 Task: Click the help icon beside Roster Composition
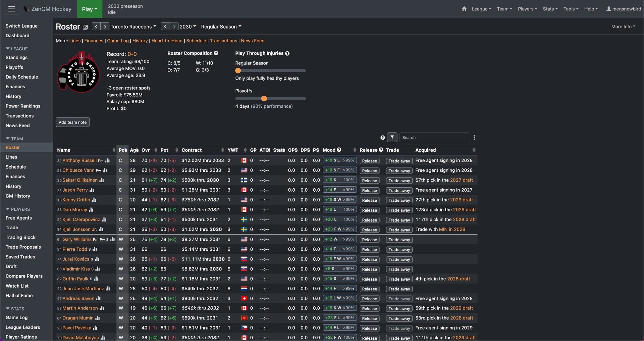[x=216, y=53]
